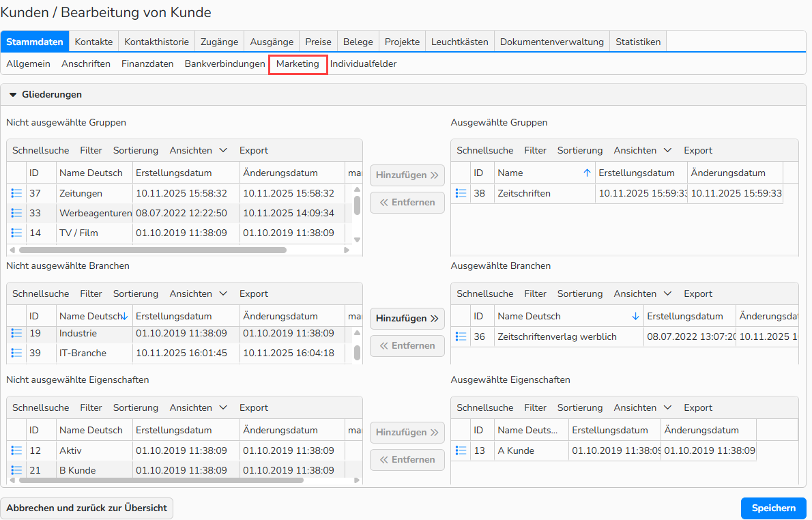Open Ansichten dropdown in Nicht ausgewählte Branchen
Screen dimensions: 812x520
point(198,293)
